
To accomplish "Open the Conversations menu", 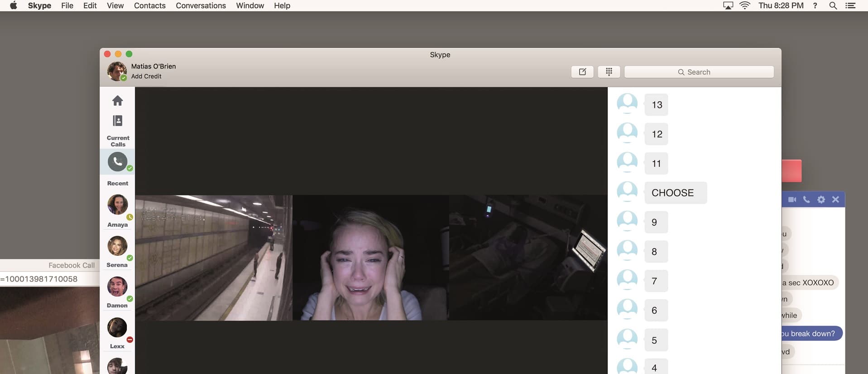I will pyautogui.click(x=201, y=5).
